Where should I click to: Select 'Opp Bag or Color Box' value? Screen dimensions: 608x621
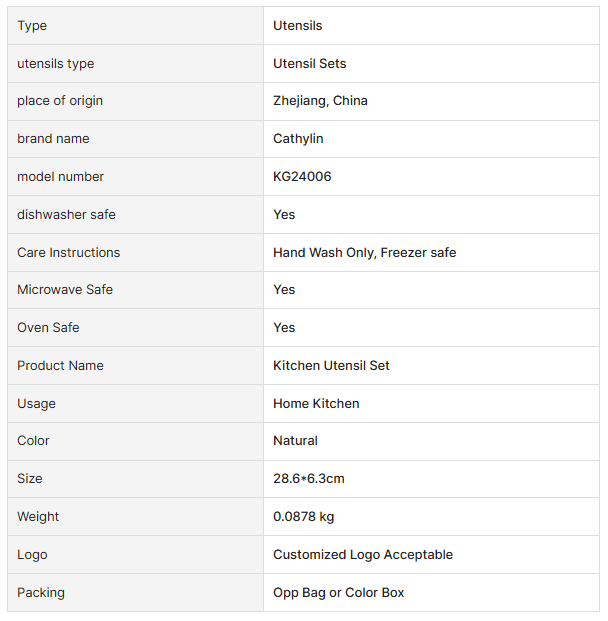click(x=339, y=593)
